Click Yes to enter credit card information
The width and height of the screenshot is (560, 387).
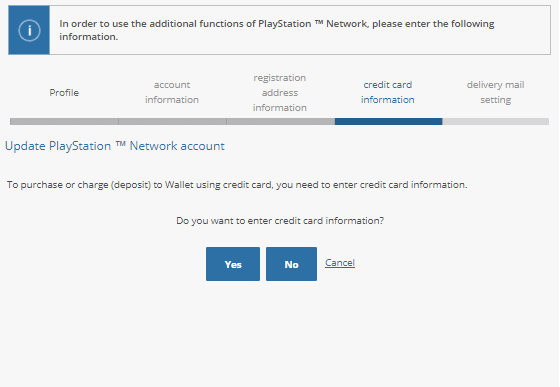pos(233,264)
